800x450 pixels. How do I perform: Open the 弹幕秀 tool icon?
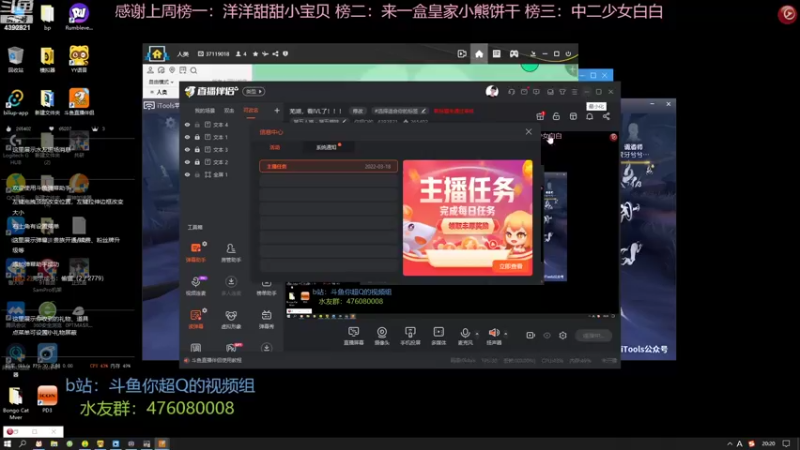(x=266, y=319)
